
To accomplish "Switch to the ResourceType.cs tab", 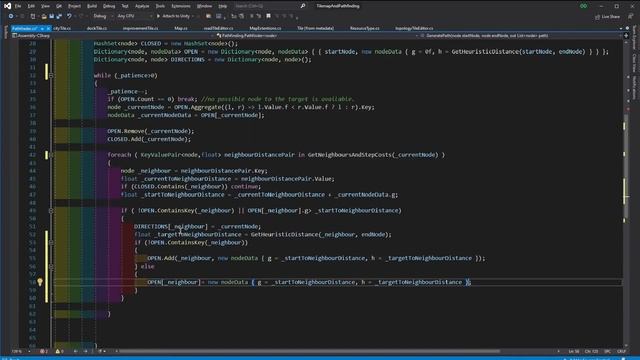I will coord(364,29).
